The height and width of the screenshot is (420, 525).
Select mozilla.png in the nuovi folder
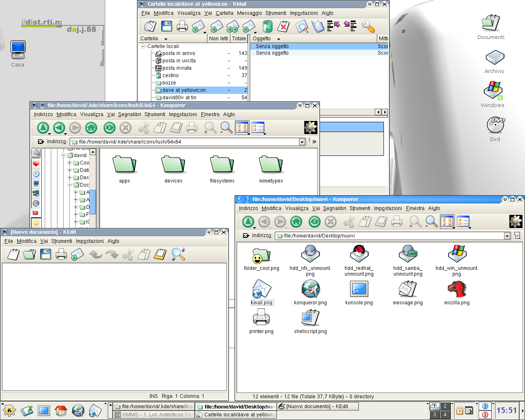(x=457, y=293)
